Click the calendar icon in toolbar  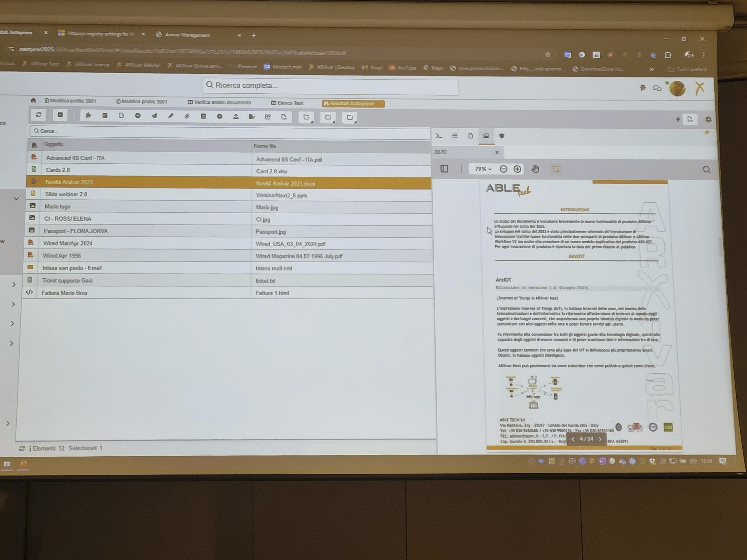[105, 116]
